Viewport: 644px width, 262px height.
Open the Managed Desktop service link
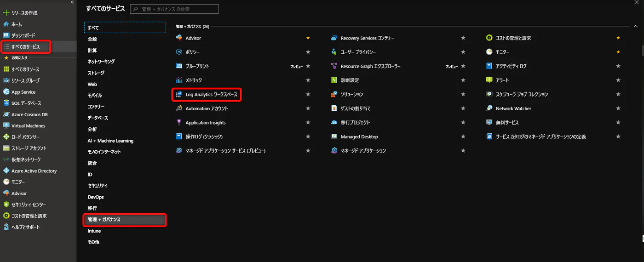pyautogui.click(x=359, y=137)
